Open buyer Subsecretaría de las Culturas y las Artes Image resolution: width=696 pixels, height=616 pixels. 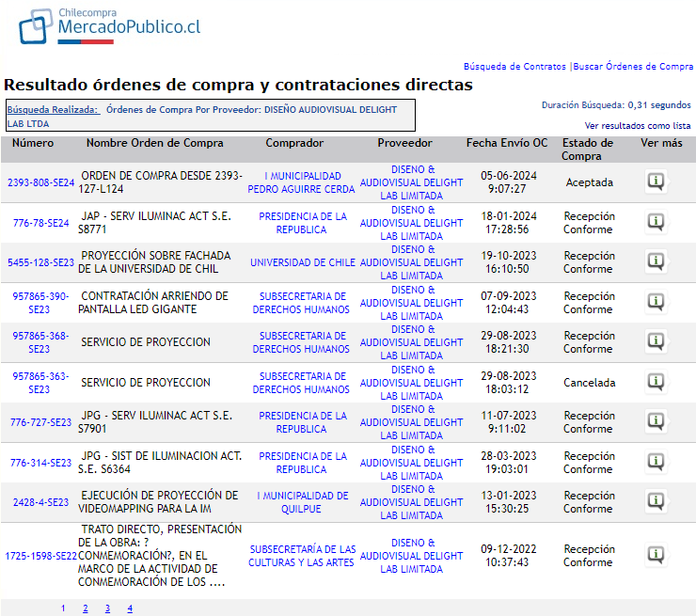coord(302,556)
